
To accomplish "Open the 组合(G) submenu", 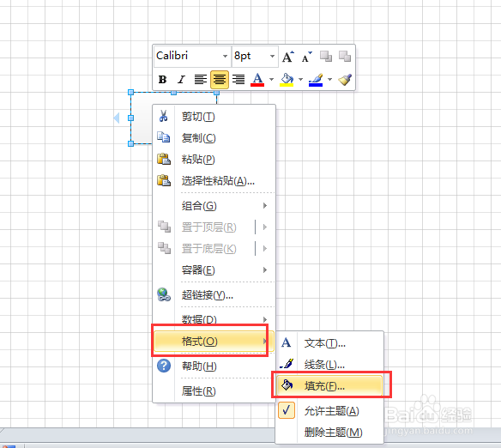I will pos(214,205).
